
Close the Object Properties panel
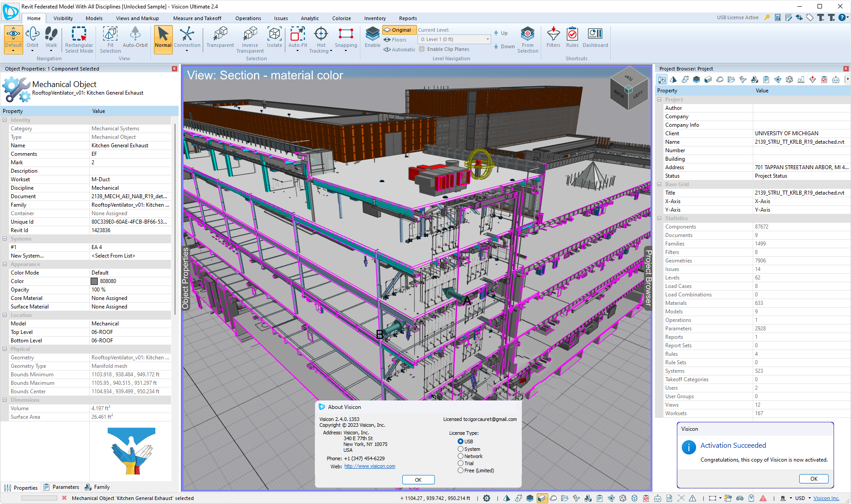tap(175, 69)
